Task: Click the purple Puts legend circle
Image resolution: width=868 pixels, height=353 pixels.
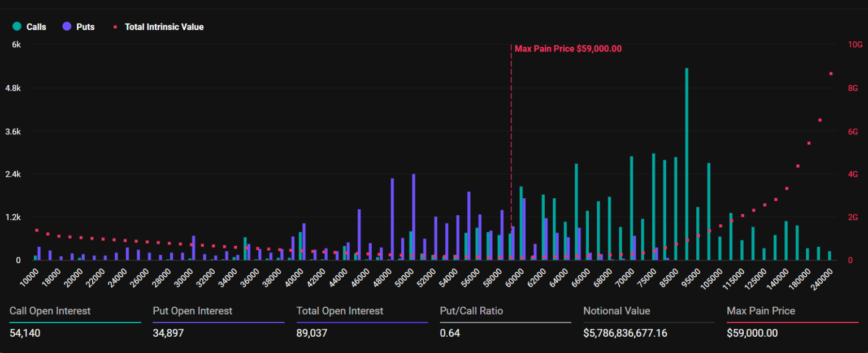Action: (67, 27)
